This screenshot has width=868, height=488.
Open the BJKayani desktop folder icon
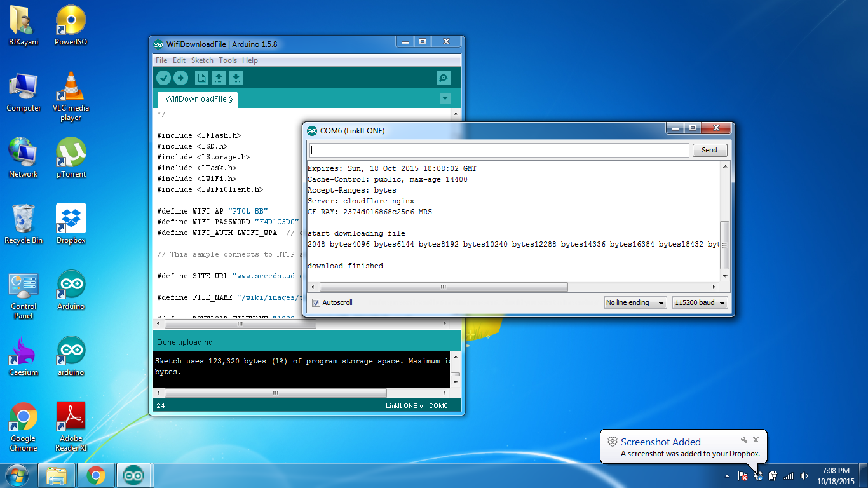tap(23, 26)
